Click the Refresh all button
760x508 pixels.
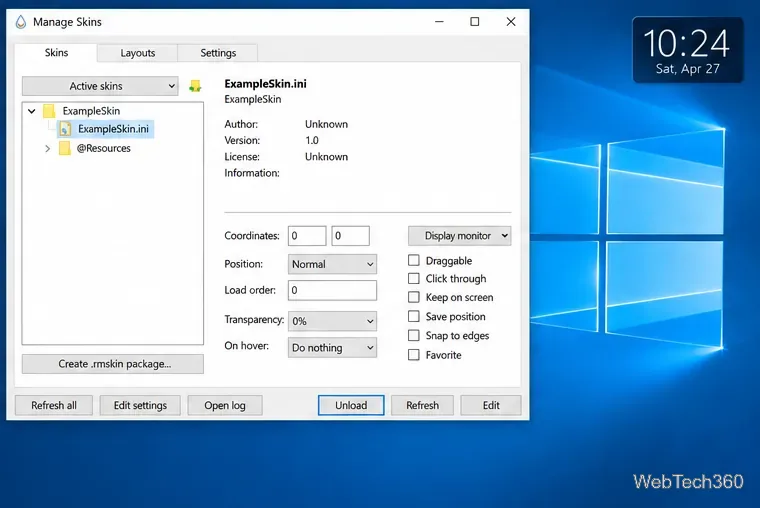point(54,405)
